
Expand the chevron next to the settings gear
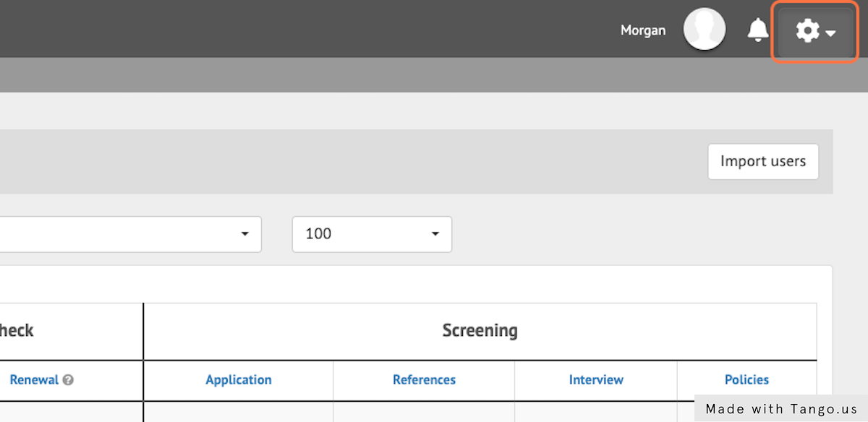829,34
